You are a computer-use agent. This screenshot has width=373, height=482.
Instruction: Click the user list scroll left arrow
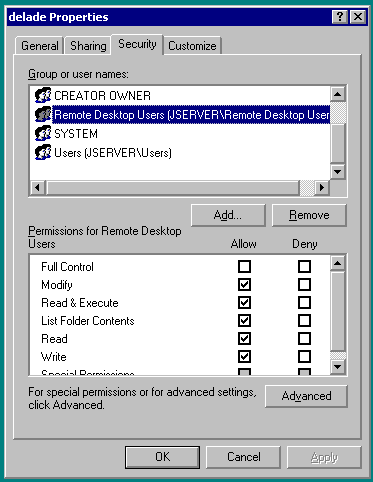[38, 188]
